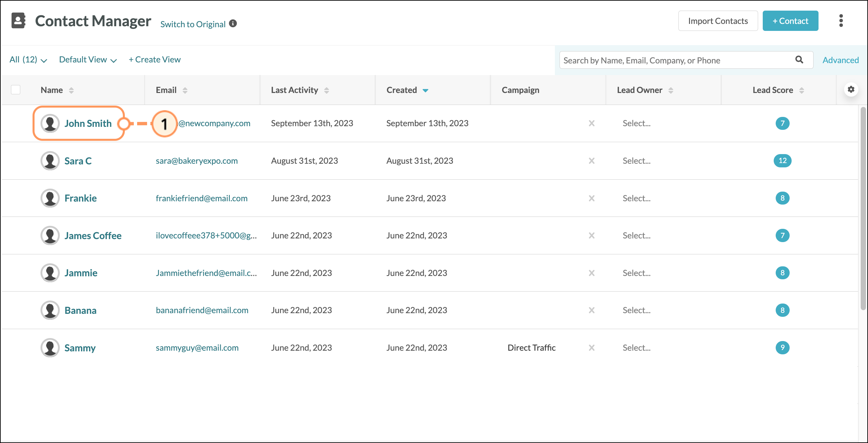Open Lead Owner select for Jammie

point(637,273)
